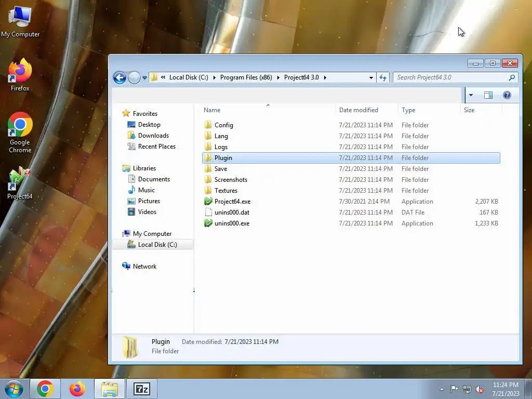This screenshot has width=532, height=399.
Task: Open the My Computer desktop icon
Action: (20, 21)
